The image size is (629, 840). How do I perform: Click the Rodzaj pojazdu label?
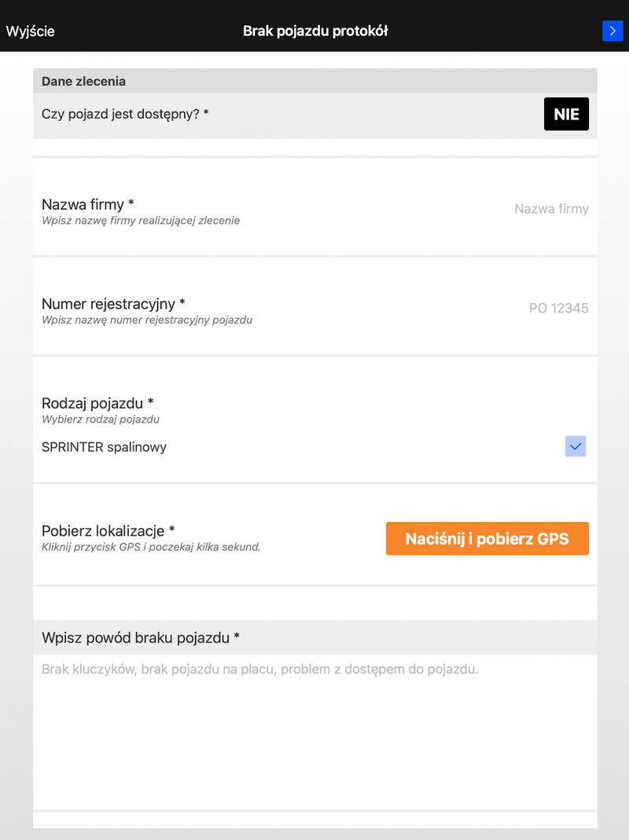97,403
